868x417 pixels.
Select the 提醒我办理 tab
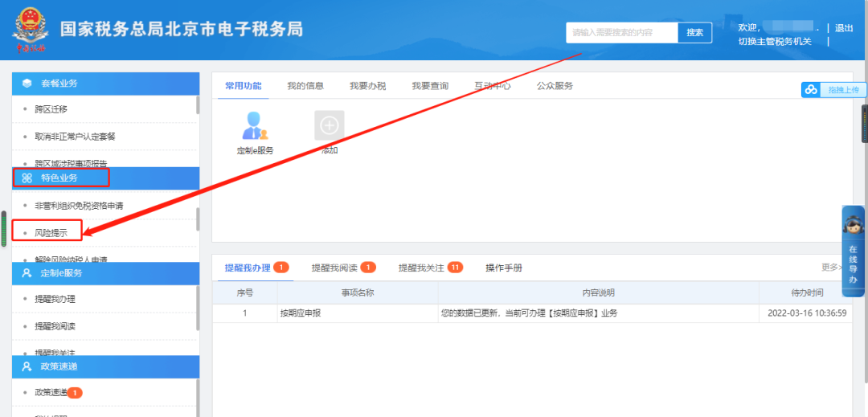(x=248, y=268)
